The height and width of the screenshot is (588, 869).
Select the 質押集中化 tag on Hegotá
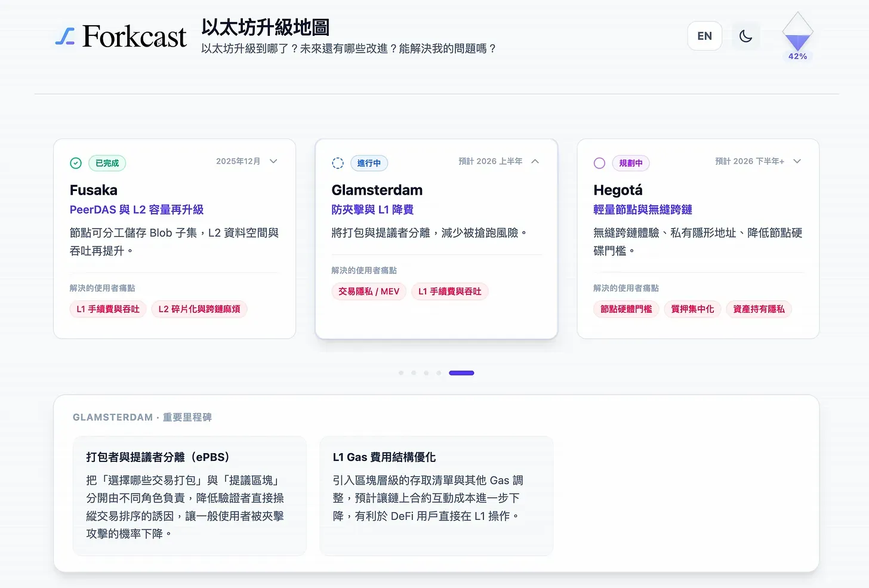(x=692, y=309)
